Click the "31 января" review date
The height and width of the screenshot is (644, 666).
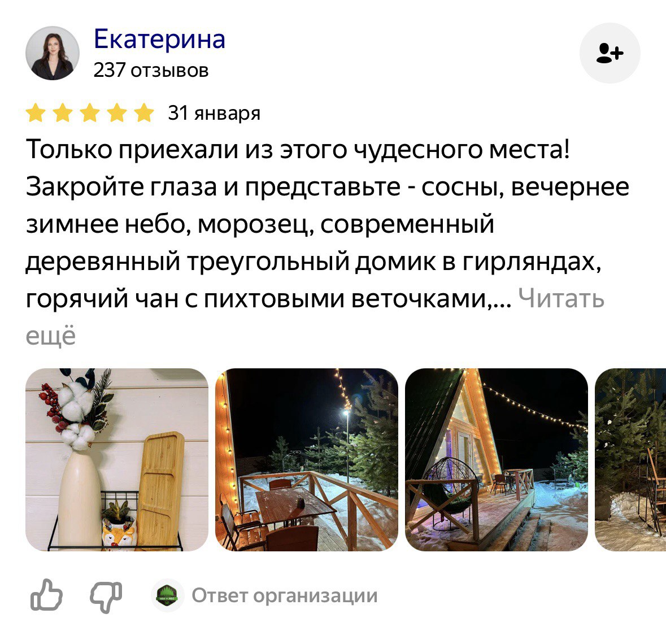(x=214, y=113)
